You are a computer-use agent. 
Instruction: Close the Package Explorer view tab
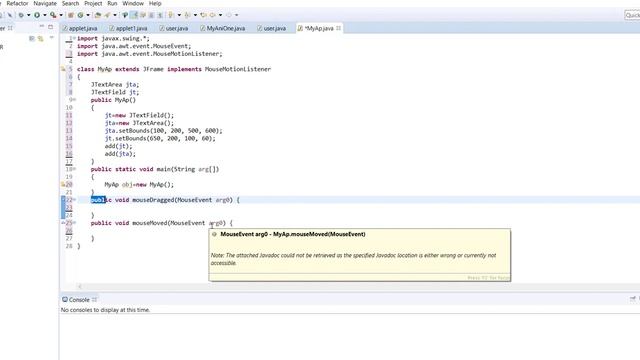pos(10,28)
